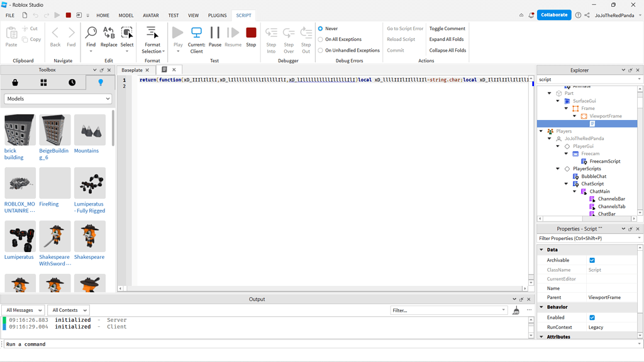Image resolution: width=644 pixels, height=362 pixels.
Task: Collapse the Players tree node
Action: click(541, 131)
